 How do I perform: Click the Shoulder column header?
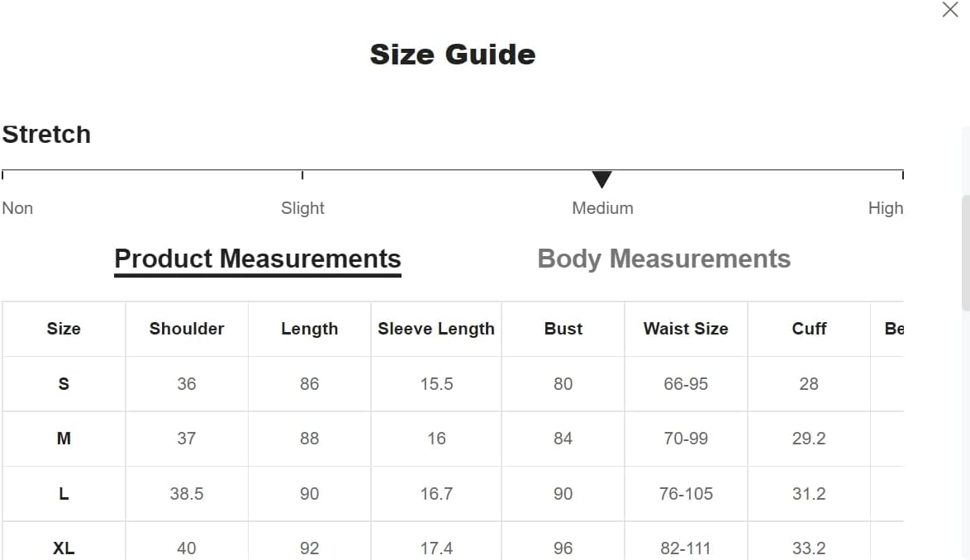(x=187, y=329)
